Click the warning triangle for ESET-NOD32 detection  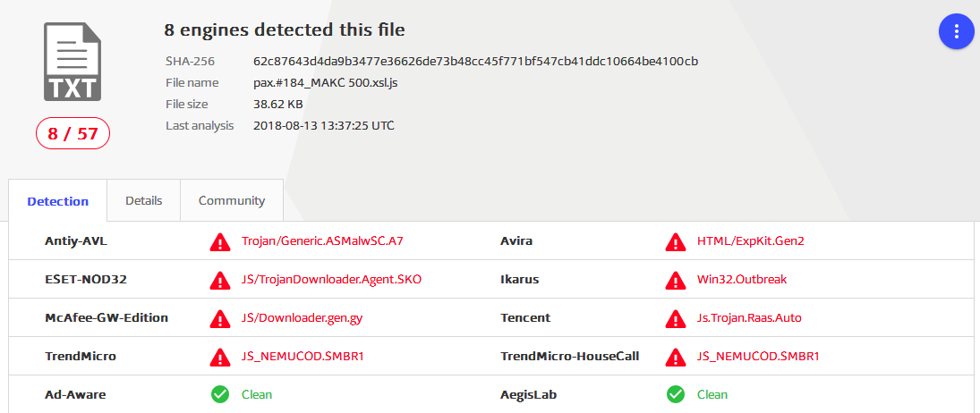click(x=219, y=280)
